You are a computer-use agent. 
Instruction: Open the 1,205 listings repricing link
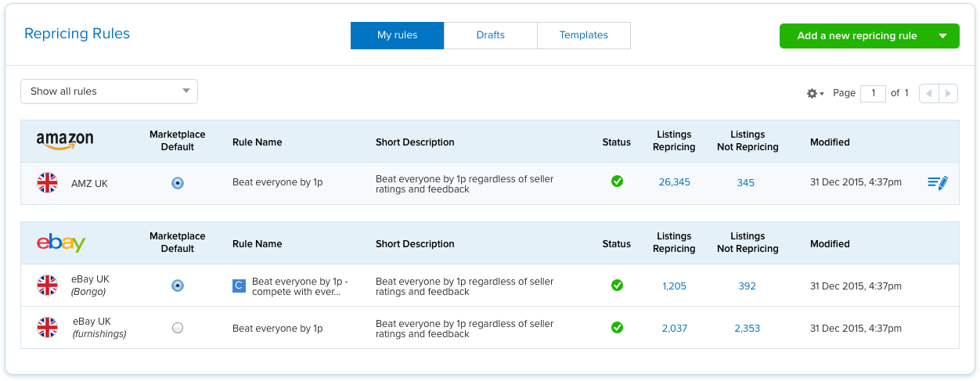674,286
